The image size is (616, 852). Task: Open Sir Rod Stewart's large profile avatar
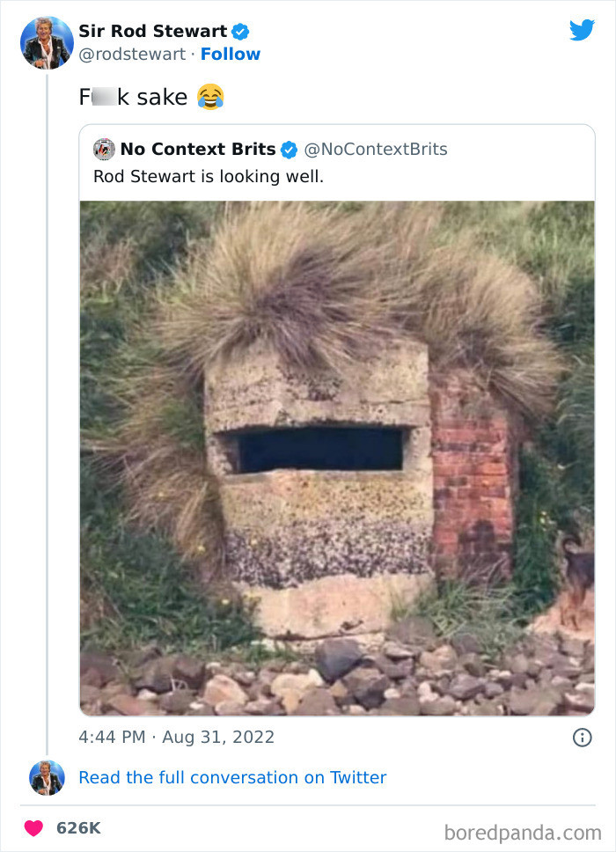(47, 43)
